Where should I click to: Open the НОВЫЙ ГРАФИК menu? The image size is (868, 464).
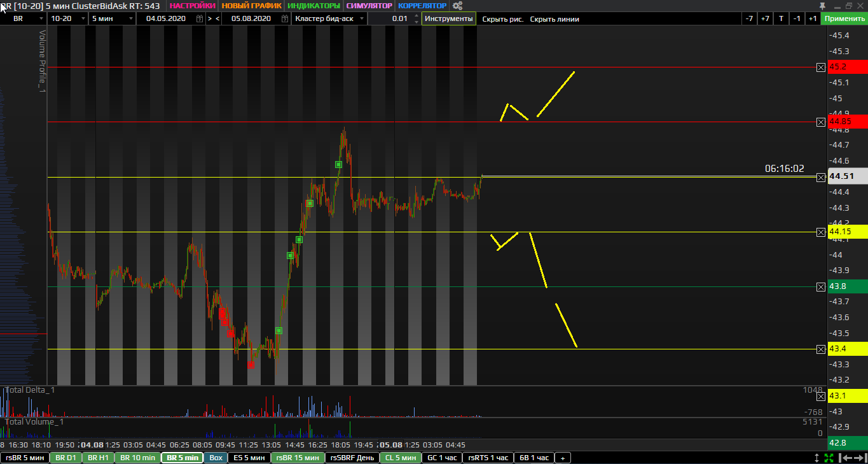pyautogui.click(x=251, y=6)
